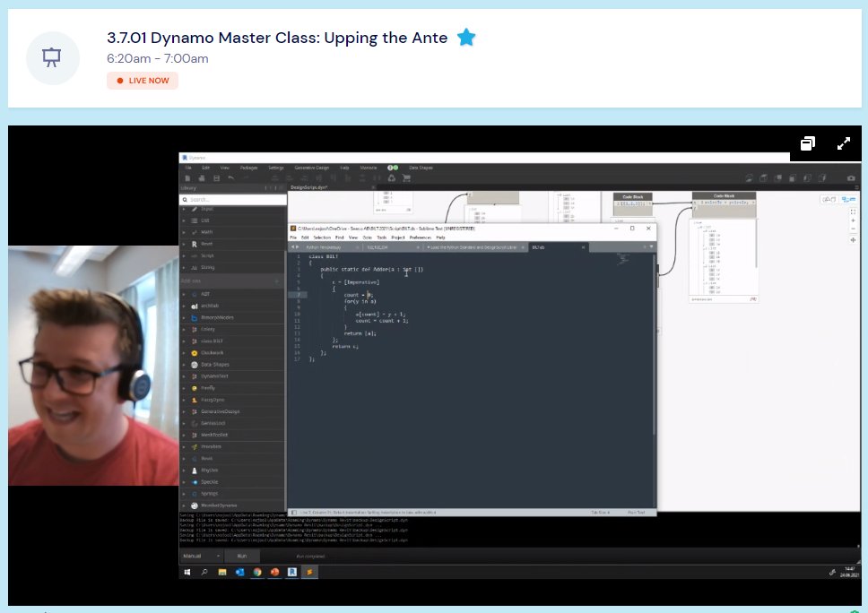The height and width of the screenshot is (613, 868).
Task: Open the Generative Design menu in Dynamo
Action: [x=312, y=168]
